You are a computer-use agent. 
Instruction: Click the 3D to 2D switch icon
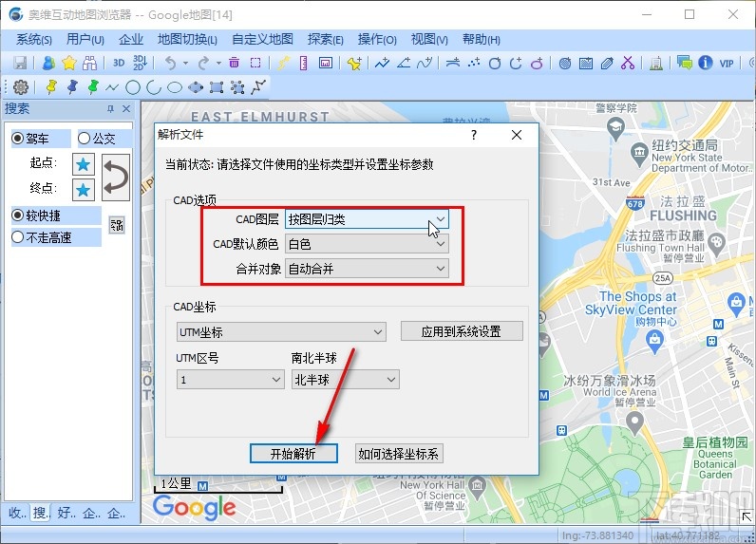[x=140, y=63]
